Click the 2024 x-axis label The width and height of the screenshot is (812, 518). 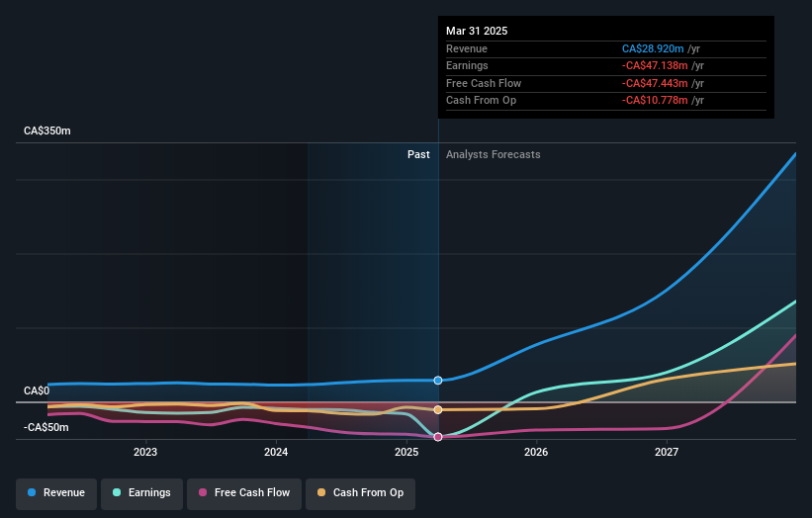click(276, 452)
